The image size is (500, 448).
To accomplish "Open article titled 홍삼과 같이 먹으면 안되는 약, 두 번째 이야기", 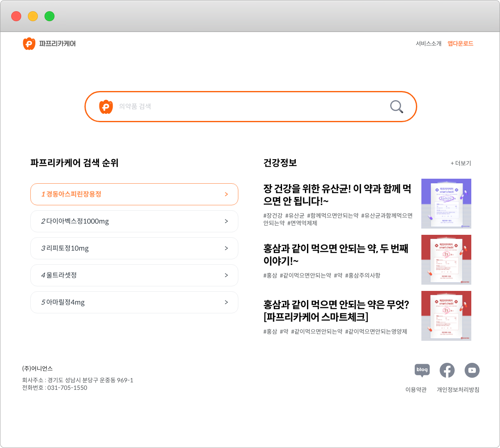I will coord(336,254).
